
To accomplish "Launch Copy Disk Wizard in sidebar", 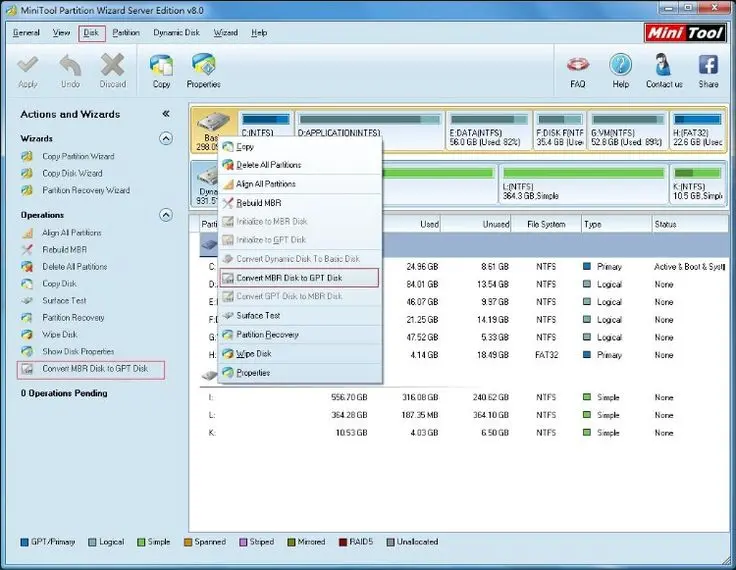I will pyautogui.click(x=72, y=173).
